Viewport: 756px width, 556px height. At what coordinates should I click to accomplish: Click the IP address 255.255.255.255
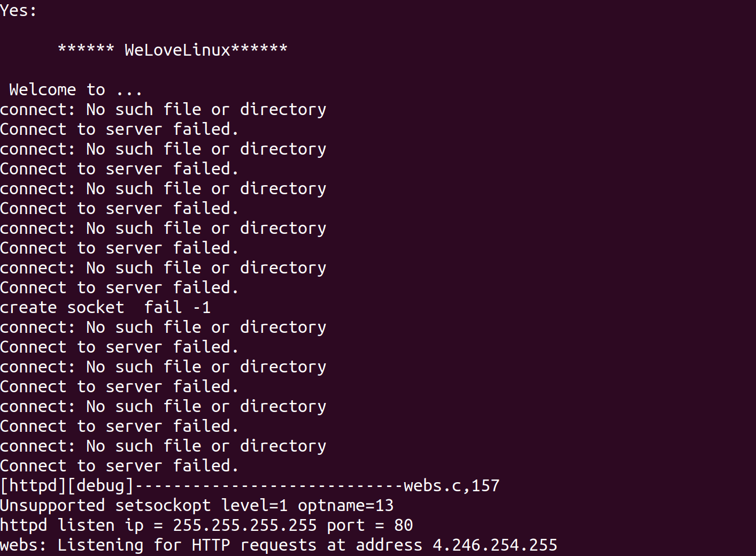244,525
